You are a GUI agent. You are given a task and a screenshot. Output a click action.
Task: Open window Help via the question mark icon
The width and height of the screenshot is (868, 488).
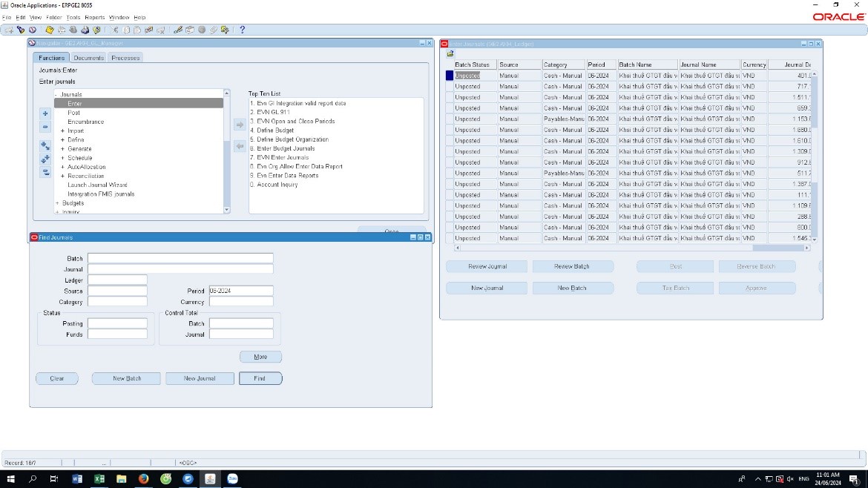[x=242, y=30]
